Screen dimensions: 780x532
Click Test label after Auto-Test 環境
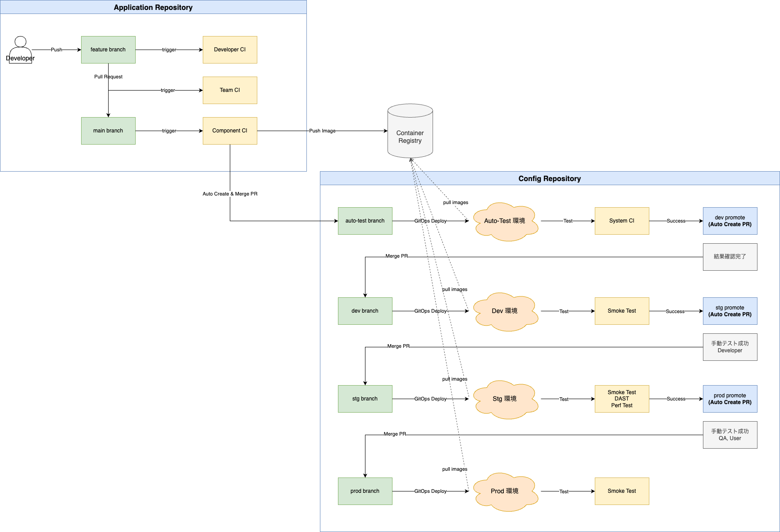[568, 221]
